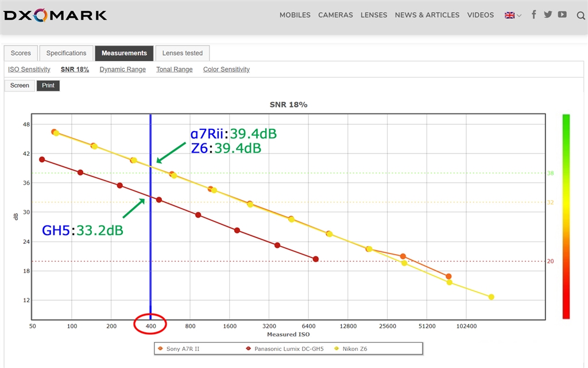Click the SNR 18% chart title
This screenshot has width=588, height=368.
tap(288, 105)
